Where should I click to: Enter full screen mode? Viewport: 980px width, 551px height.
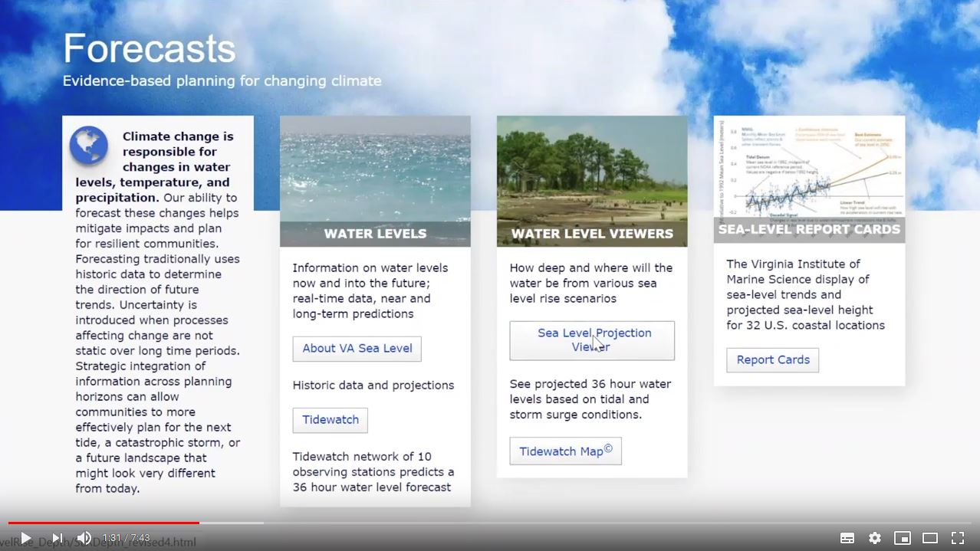coord(958,538)
